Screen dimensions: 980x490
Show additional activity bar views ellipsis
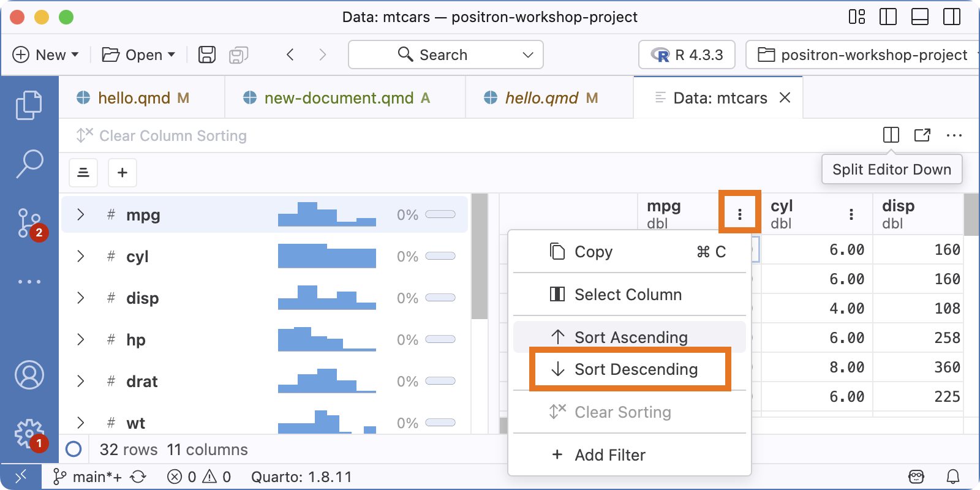[29, 282]
